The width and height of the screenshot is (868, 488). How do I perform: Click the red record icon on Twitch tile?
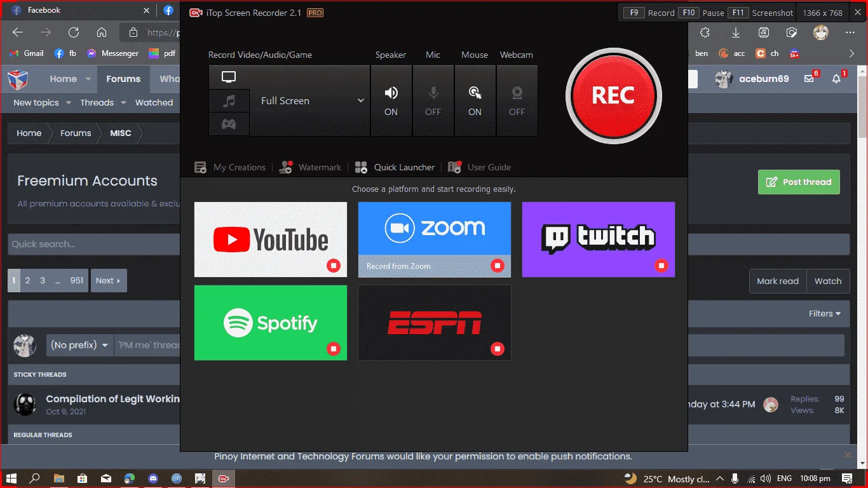(661, 266)
